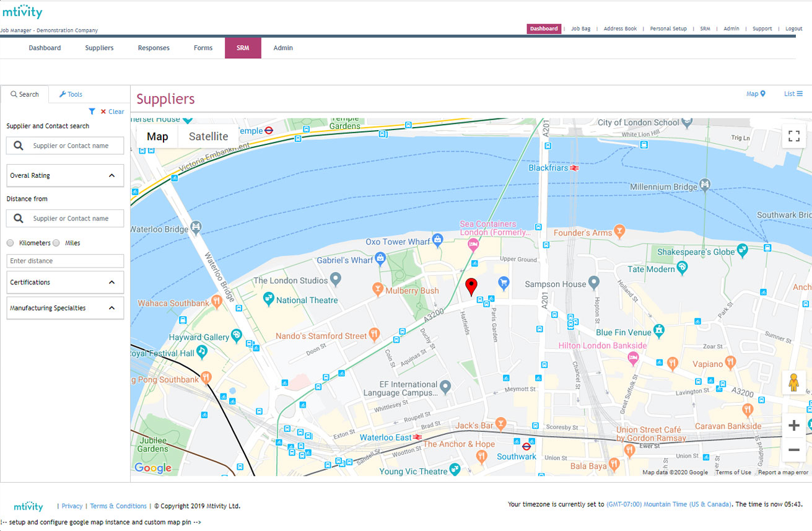Open the Privacy footer link
The image size is (812, 531).
click(72, 506)
